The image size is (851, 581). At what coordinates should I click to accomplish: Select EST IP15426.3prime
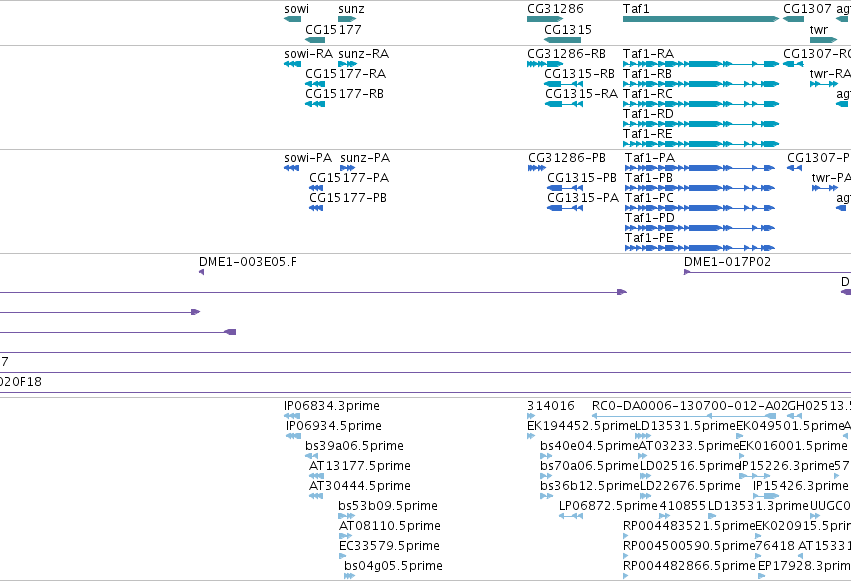click(766, 496)
